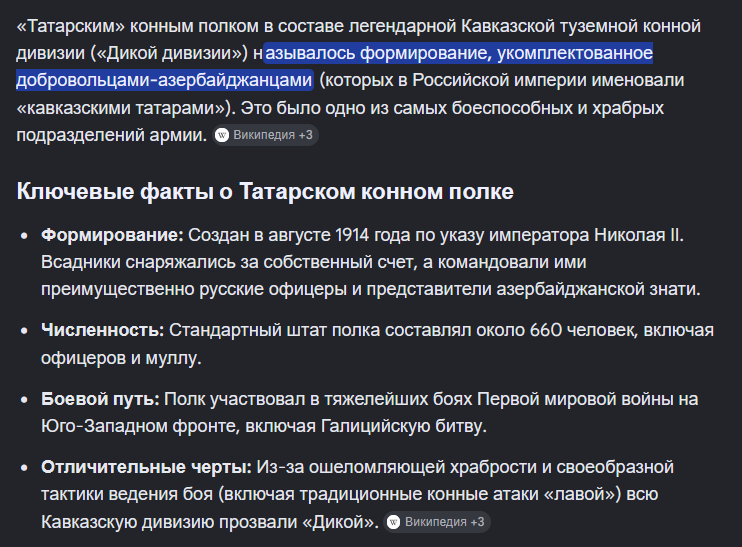Image resolution: width=742 pixels, height=547 pixels.
Task: Click the bold label 'Численность:'
Action: coord(103,330)
